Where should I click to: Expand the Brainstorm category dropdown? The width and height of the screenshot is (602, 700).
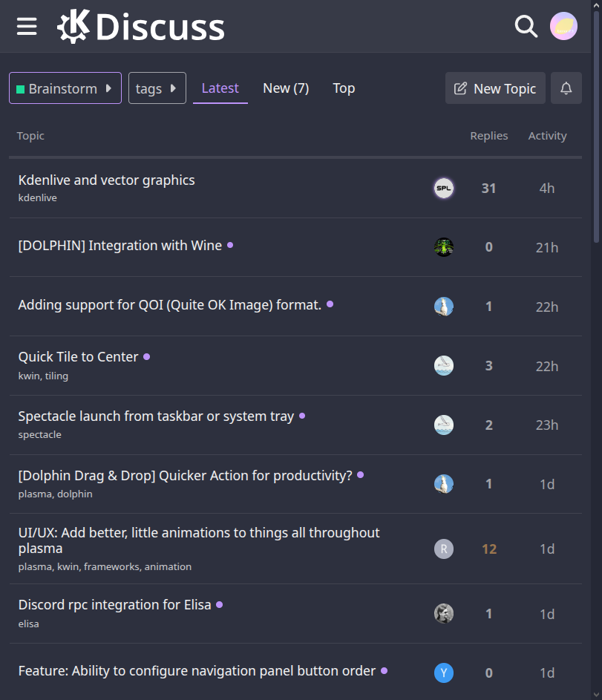click(65, 88)
